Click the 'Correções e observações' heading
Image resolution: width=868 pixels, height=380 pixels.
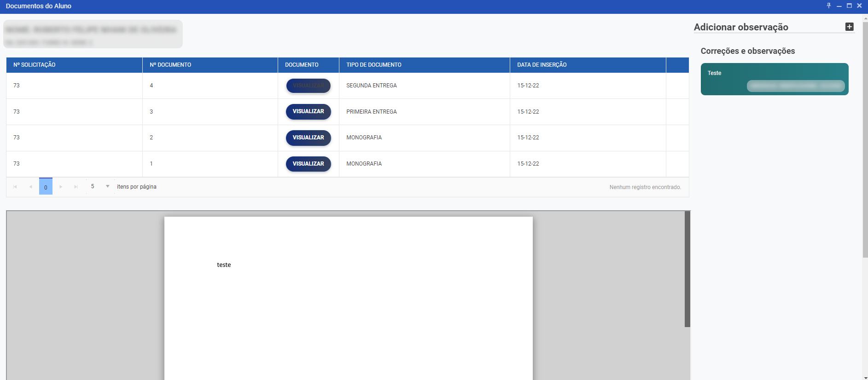[x=748, y=51]
